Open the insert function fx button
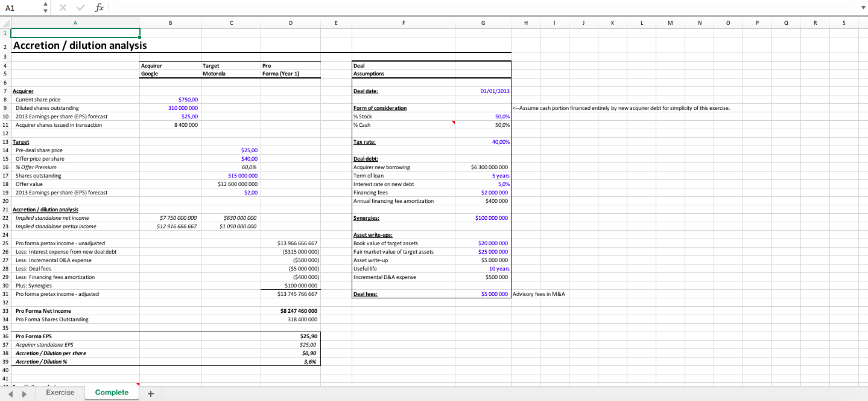The image size is (868, 401). [x=100, y=8]
